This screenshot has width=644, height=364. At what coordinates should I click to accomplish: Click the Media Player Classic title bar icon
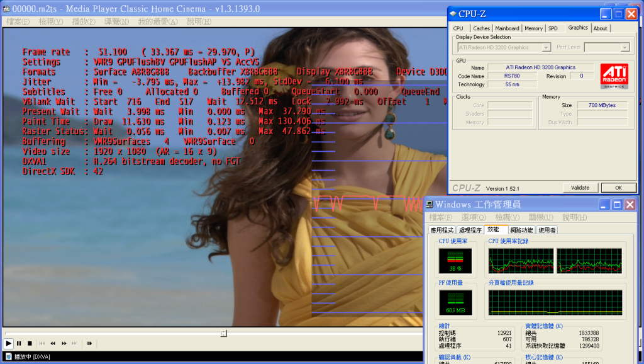[6, 9]
